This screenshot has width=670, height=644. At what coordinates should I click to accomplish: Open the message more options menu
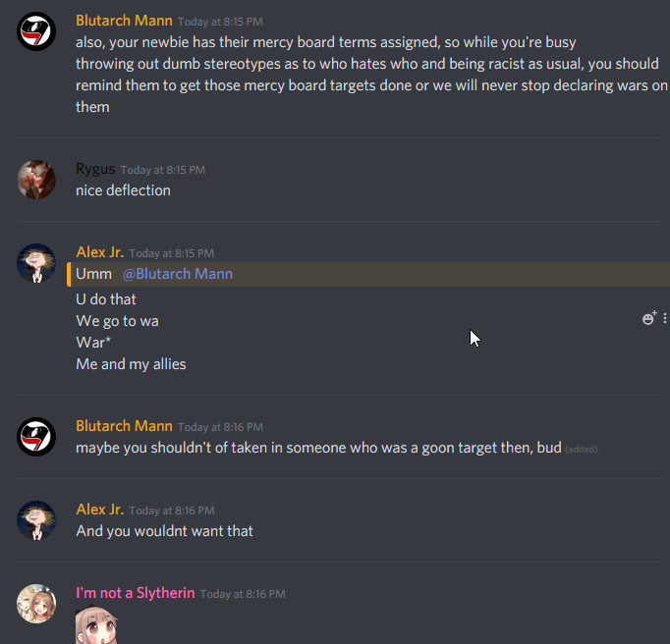click(x=665, y=318)
